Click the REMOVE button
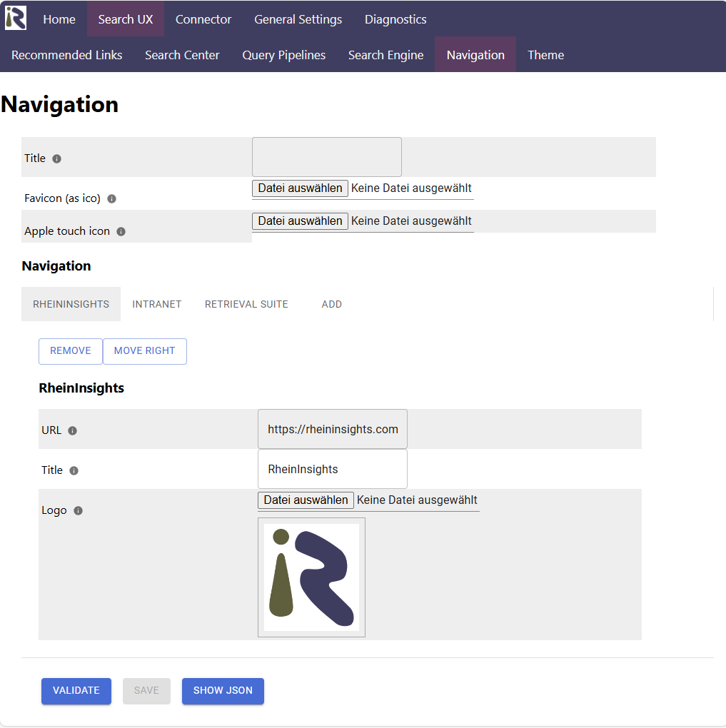The image size is (726, 728). click(x=71, y=351)
